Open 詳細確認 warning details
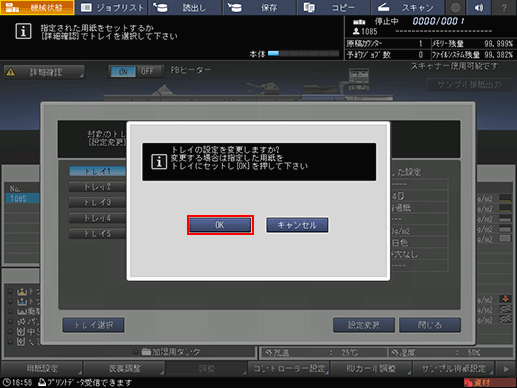This screenshot has width=517, height=388. 44,72
